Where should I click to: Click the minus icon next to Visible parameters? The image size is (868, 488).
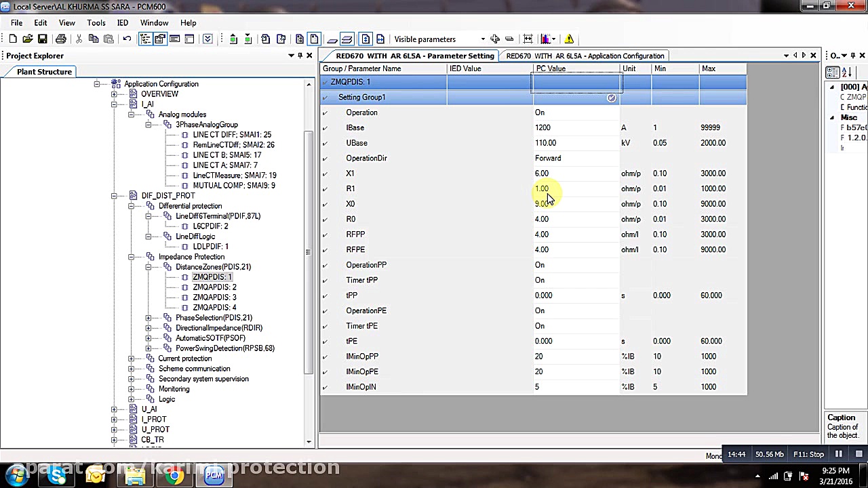click(510, 39)
